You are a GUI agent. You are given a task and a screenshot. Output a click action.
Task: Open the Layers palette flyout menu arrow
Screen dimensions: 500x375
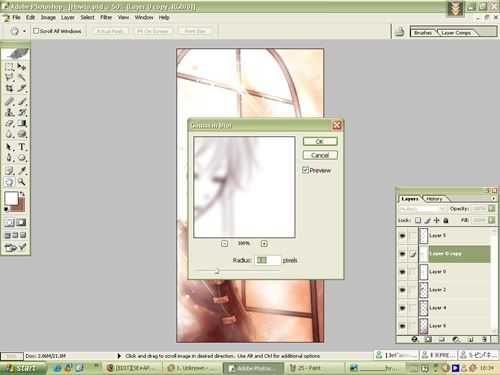click(494, 198)
